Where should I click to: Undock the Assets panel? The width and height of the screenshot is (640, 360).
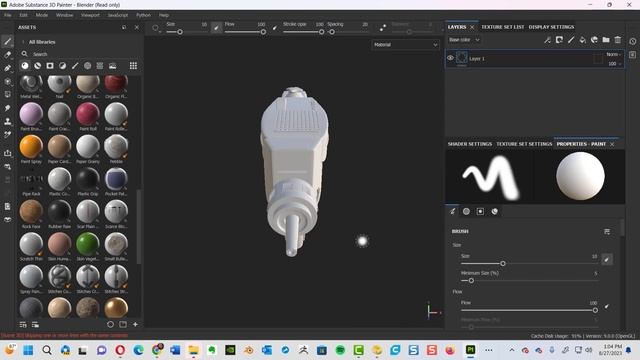[124, 27]
